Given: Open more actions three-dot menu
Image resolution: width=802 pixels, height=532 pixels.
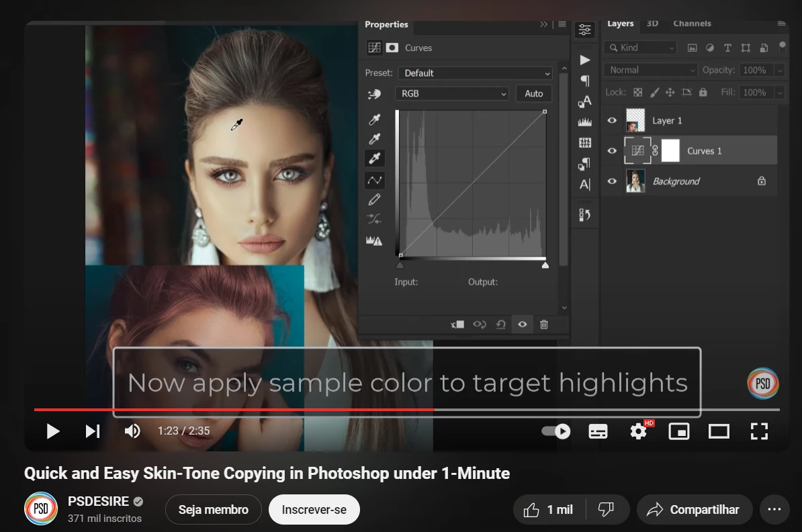Looking at the screenshot, I should (774, 509).
